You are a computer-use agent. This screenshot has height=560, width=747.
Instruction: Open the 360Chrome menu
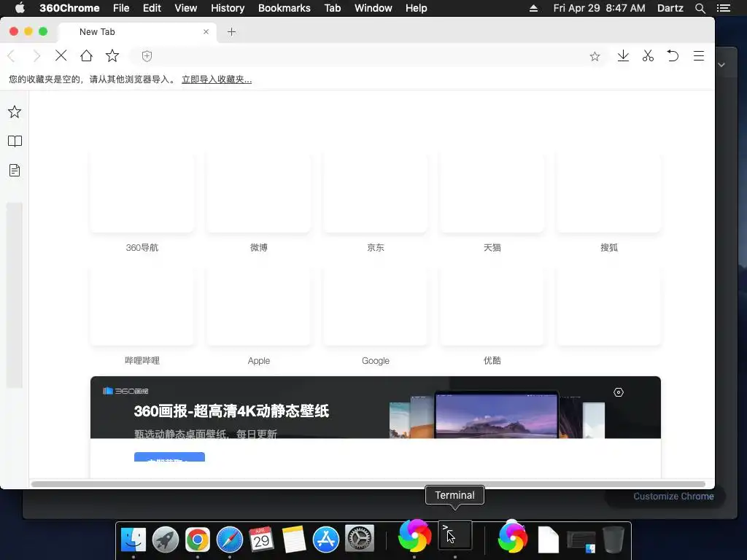pos(69,8)
